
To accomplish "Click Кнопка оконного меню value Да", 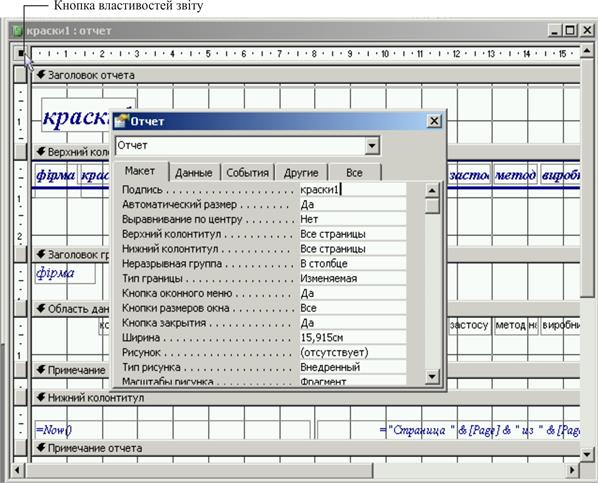I will click(x=353, y=293).
